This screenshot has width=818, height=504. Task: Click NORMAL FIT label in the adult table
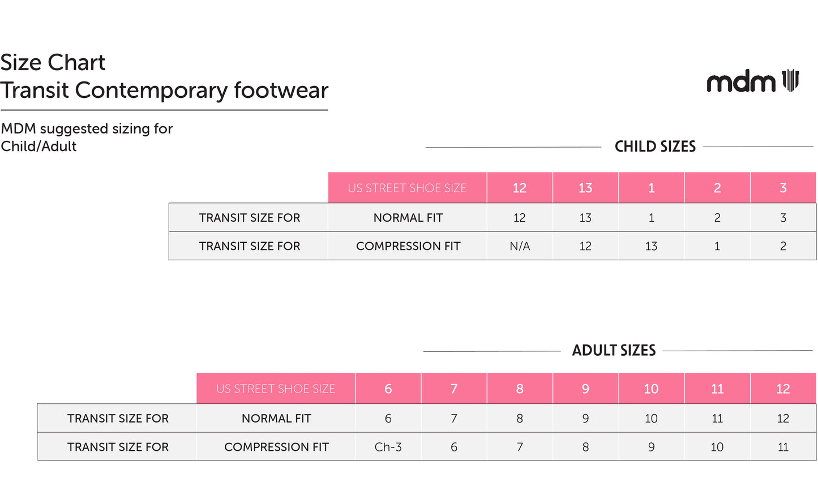276,419
